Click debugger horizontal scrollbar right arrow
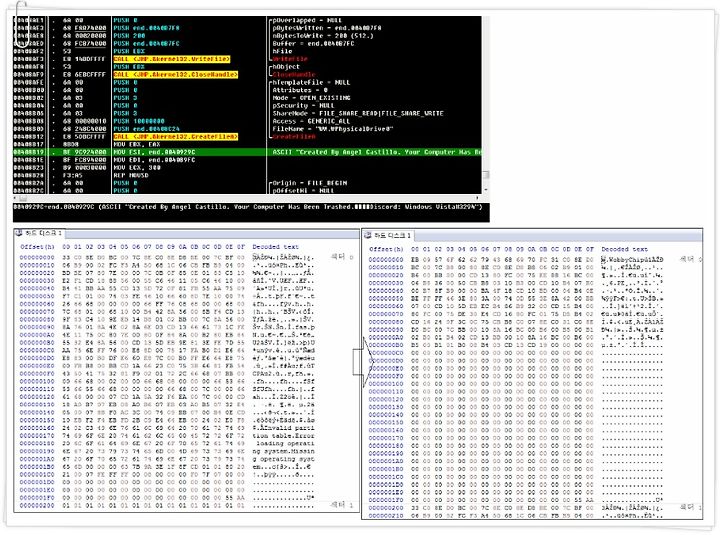Screen dimensions: 720x535 pyautogui.click(x=478, y=198)
